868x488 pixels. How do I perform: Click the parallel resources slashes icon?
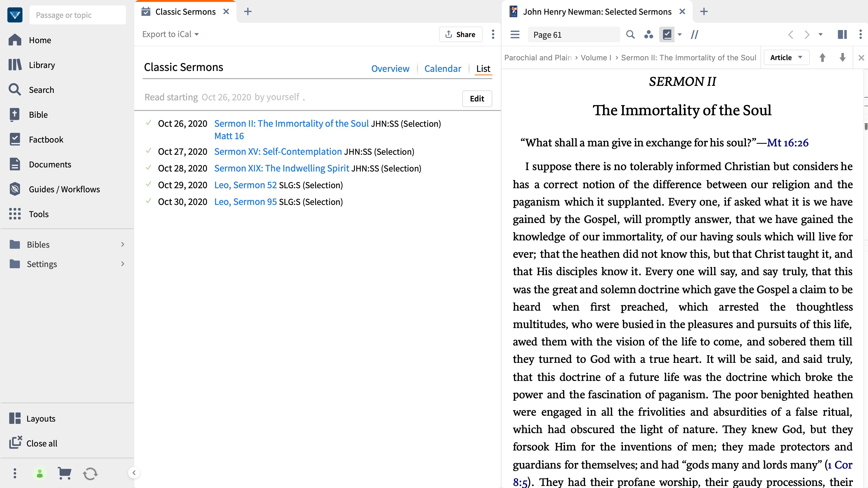694,34
